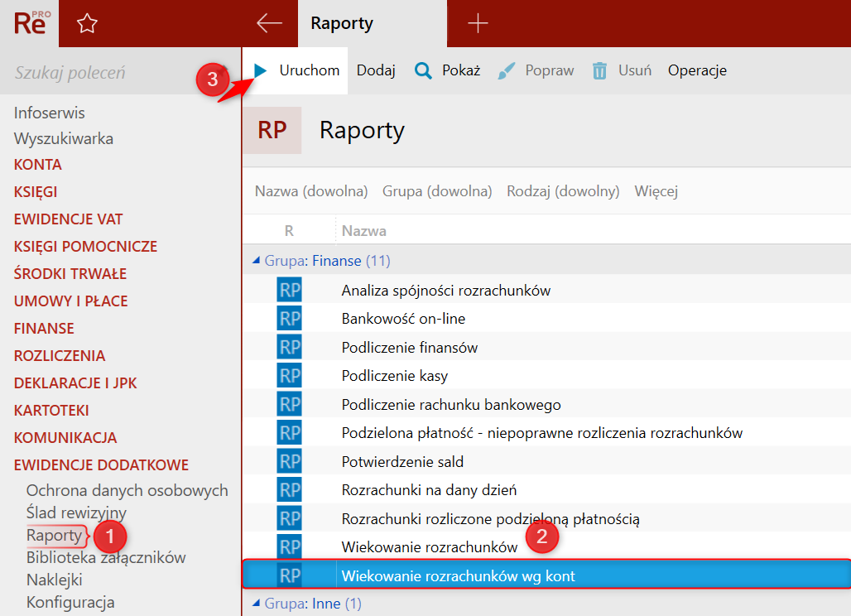This screenshot has height=616, width=851.
Task: Click the Uruchom toolbar button
Action: click(x=296, y=70)
